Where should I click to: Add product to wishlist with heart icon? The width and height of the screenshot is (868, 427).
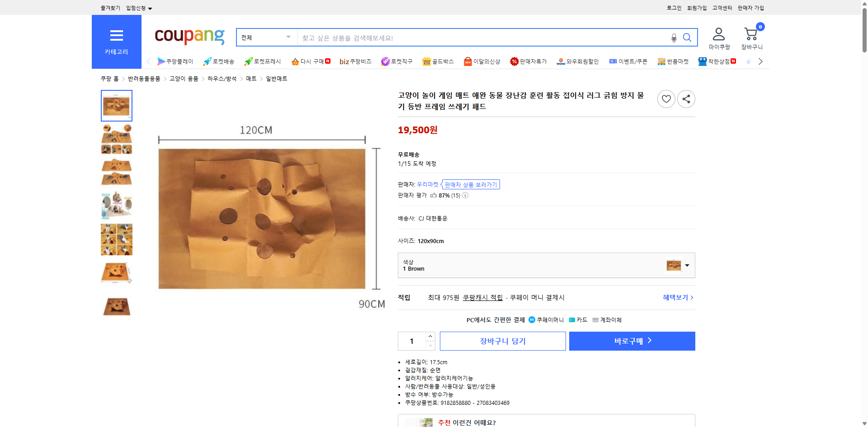click(x=666, y=99)
